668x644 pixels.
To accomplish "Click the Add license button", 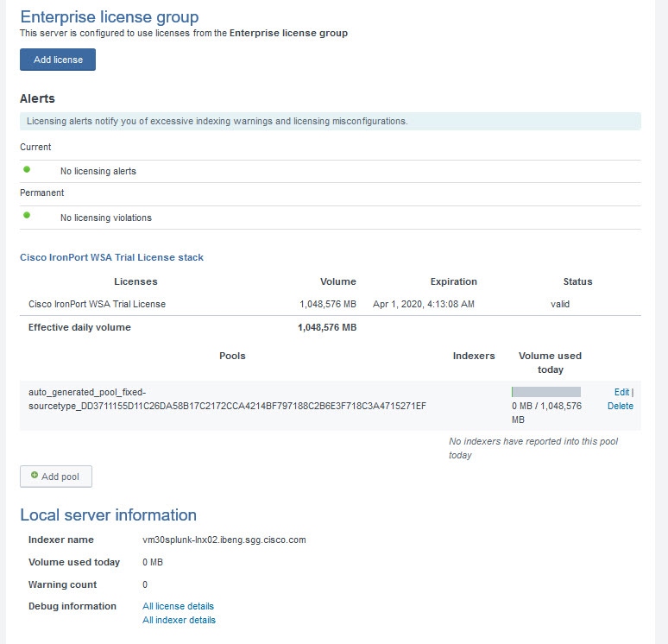I will tap(58, 60).
